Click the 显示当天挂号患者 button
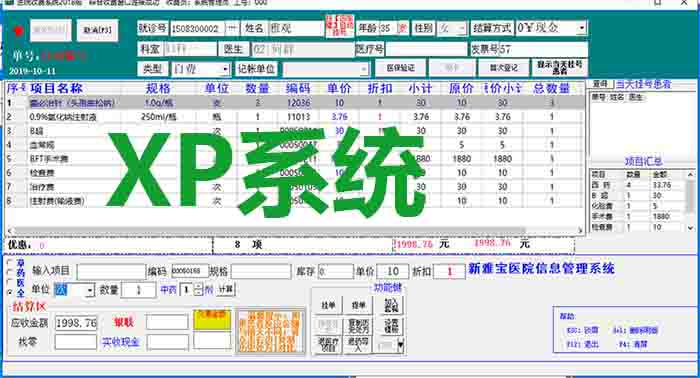Viewport: 700px width, 378px height. 559,68
